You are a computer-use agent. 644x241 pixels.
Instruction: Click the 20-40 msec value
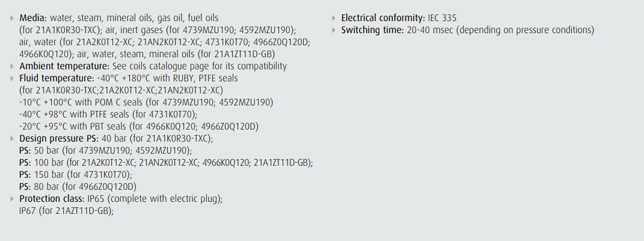click(429, 30)
